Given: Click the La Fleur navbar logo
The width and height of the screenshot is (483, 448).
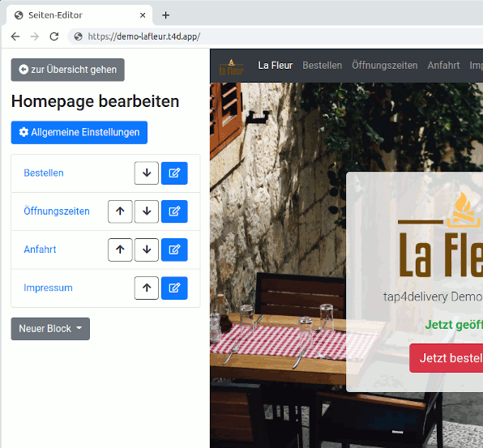Looking at the screenshot, I should coord(231,66).
